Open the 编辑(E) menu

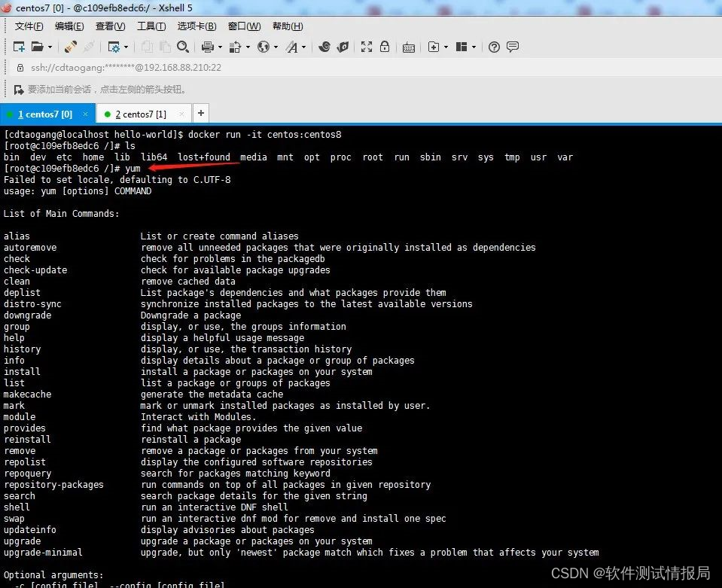[x=69, y=26]
